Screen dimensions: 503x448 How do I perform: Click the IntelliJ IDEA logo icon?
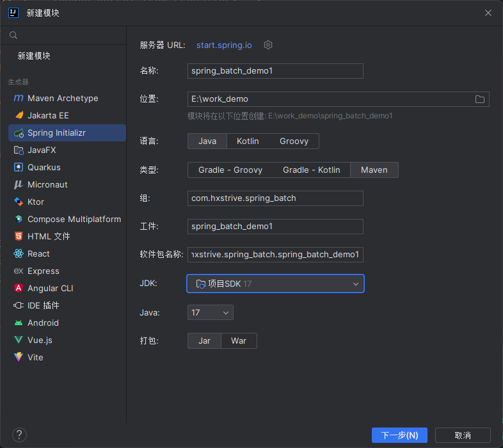13,13
